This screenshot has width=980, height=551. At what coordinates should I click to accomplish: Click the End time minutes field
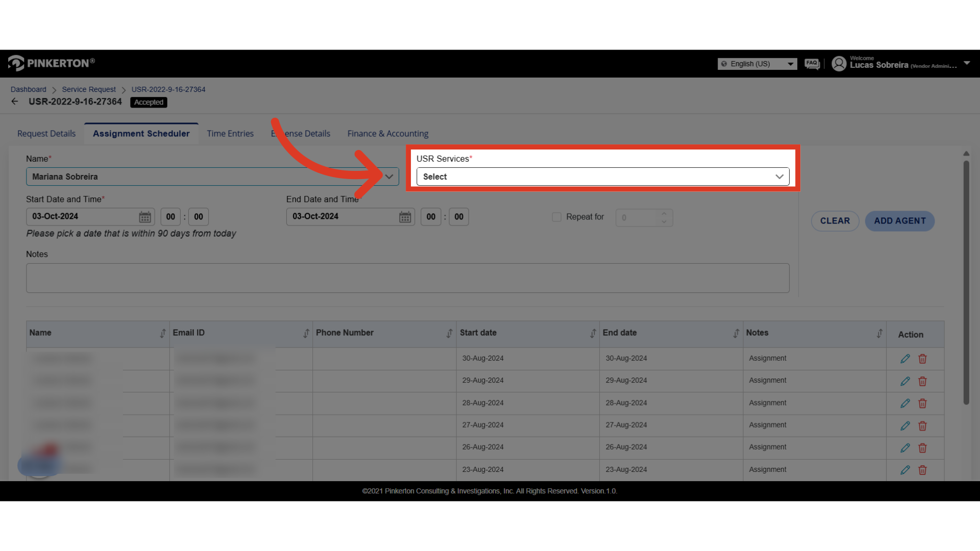(459, 217)
